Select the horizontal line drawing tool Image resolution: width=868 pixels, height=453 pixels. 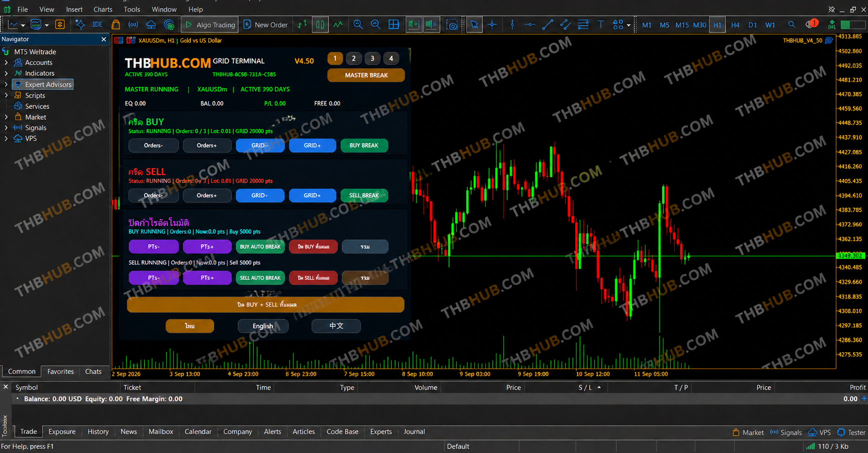click(x=530, y=24)
